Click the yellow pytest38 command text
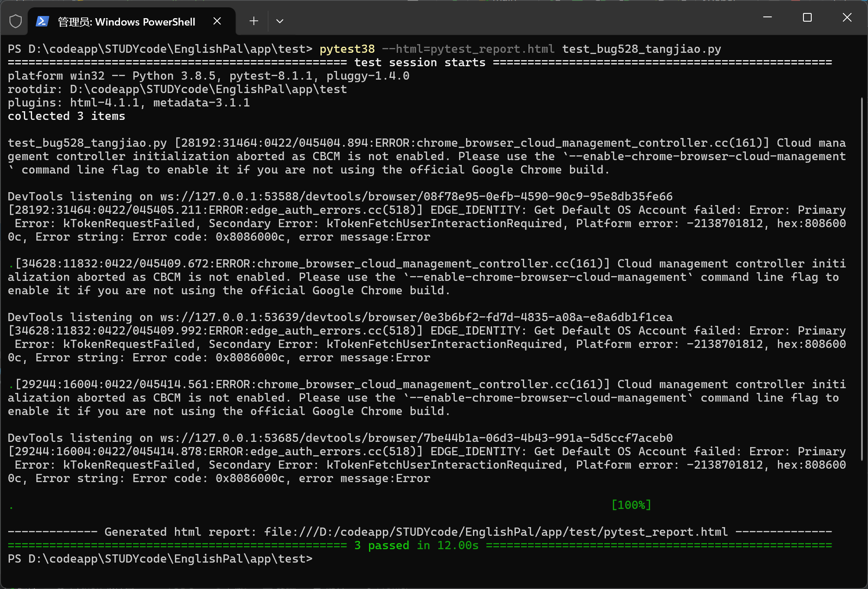Image resolution: width=868 pixels, height=589 pixels. [347, 49]
